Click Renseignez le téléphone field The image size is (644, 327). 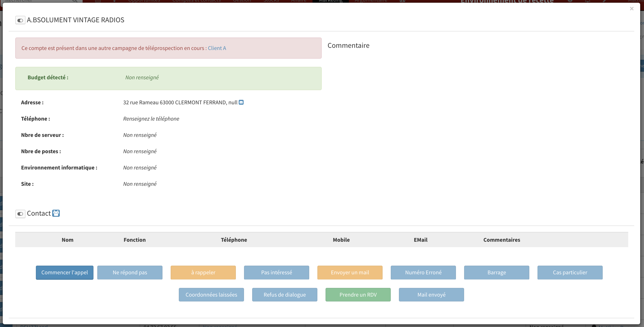point(151,119)
